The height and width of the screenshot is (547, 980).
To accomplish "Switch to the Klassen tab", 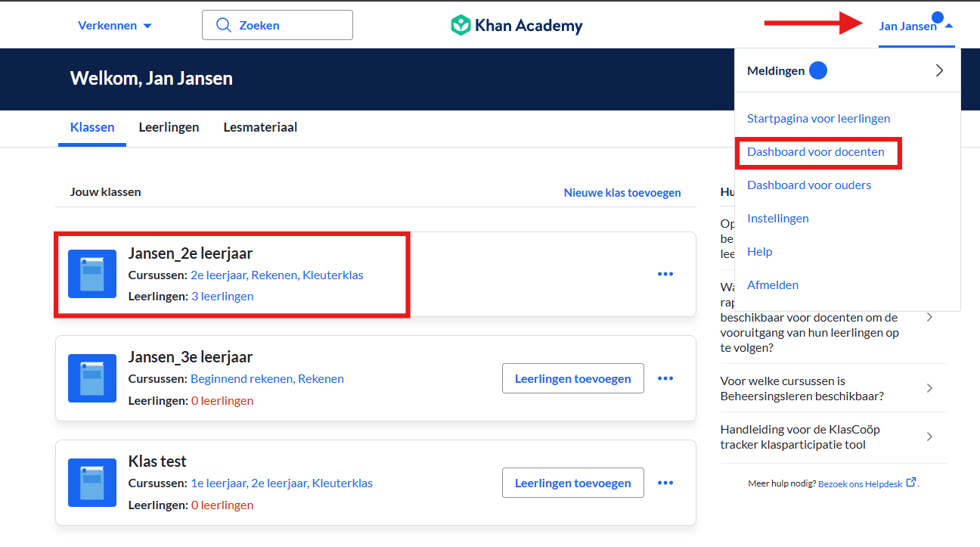I will [92, 127].
